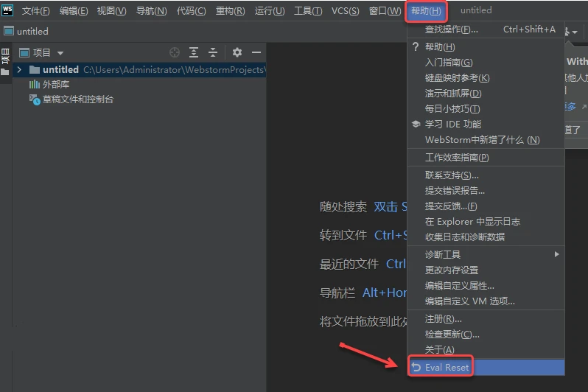Select the 草稿文件和控制台 tree row
The image size is (588, 392).
tap(139, 99)
